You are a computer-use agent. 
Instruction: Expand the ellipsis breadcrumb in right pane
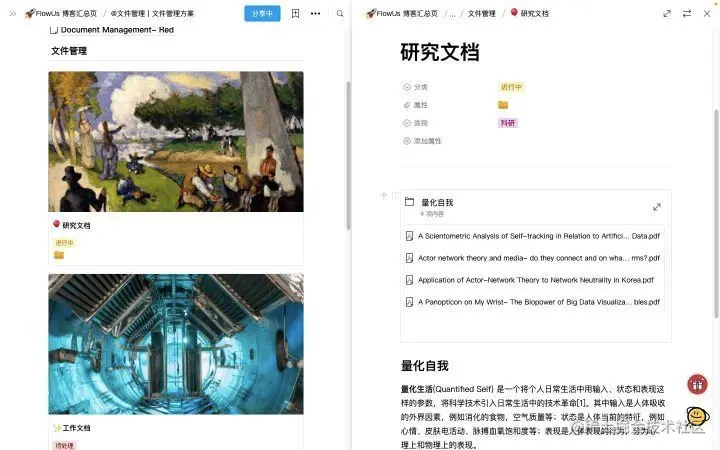pyautogui.click(x=452, y=14)
